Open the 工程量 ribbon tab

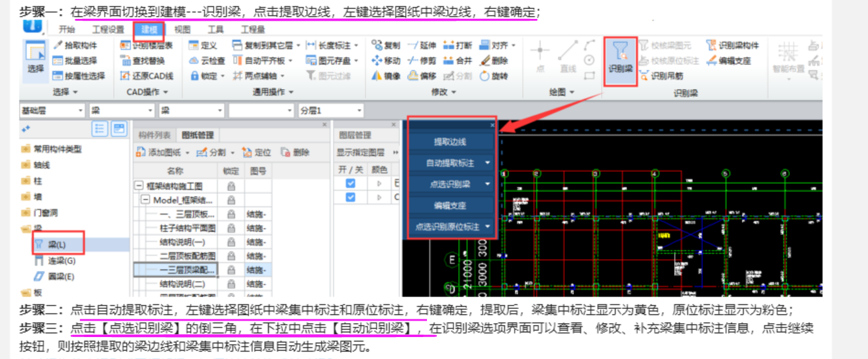[253, 29]
